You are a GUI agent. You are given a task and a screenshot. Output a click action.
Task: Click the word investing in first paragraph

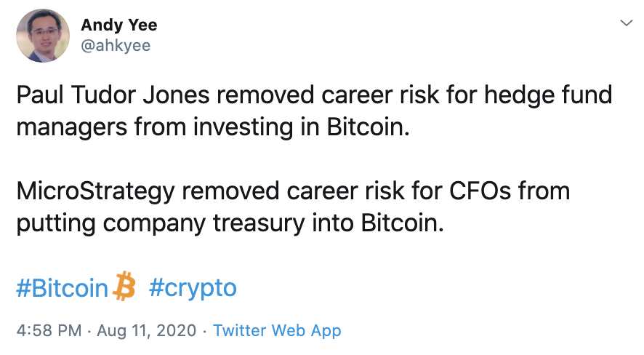pyautogui.click(x=243, y=128)
